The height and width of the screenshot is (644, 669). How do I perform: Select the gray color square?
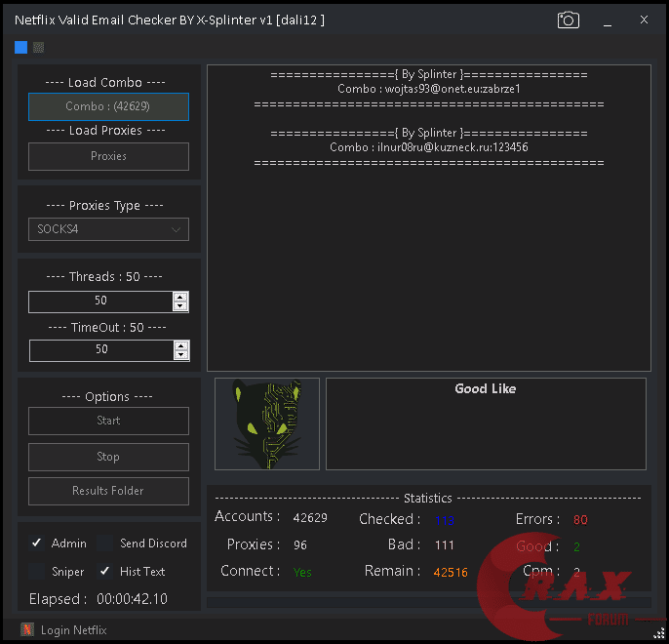38,48
